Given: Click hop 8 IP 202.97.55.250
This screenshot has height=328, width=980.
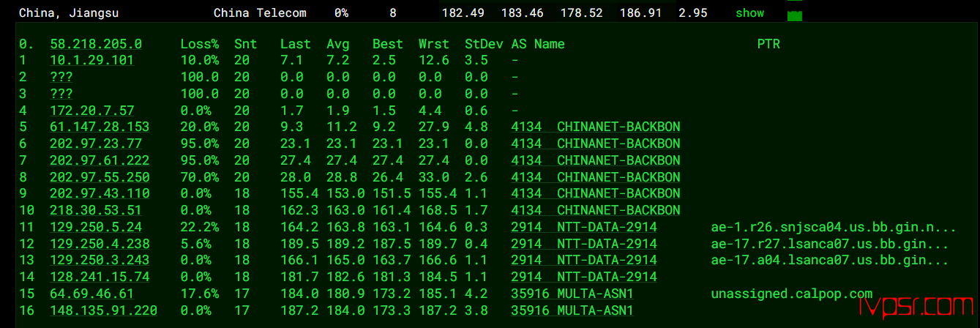Looking at the screenshot, I should (x=100, y=177).
